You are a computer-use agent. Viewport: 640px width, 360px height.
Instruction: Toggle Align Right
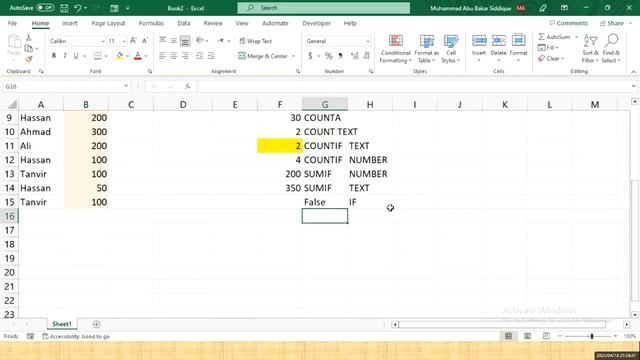pyautogui.click(x=185, y=56)
